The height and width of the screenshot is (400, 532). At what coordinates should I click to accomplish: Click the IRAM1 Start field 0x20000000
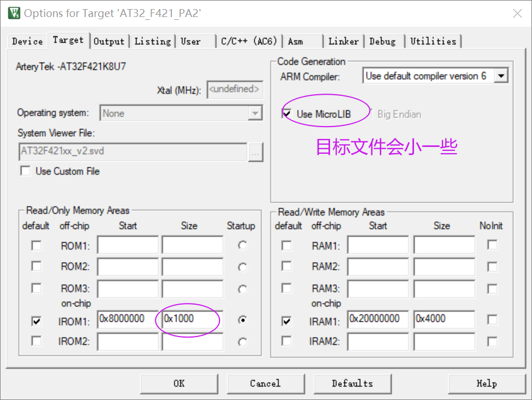pos(378,319)
